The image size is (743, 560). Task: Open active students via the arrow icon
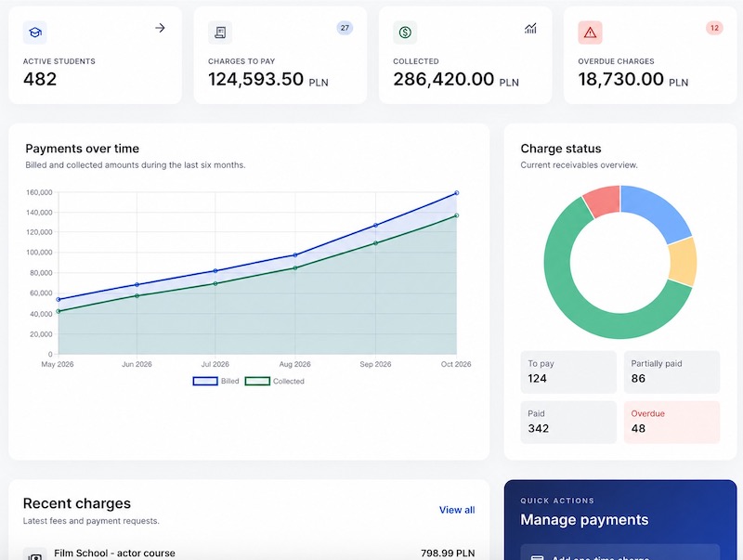click(x=160, y=28)
